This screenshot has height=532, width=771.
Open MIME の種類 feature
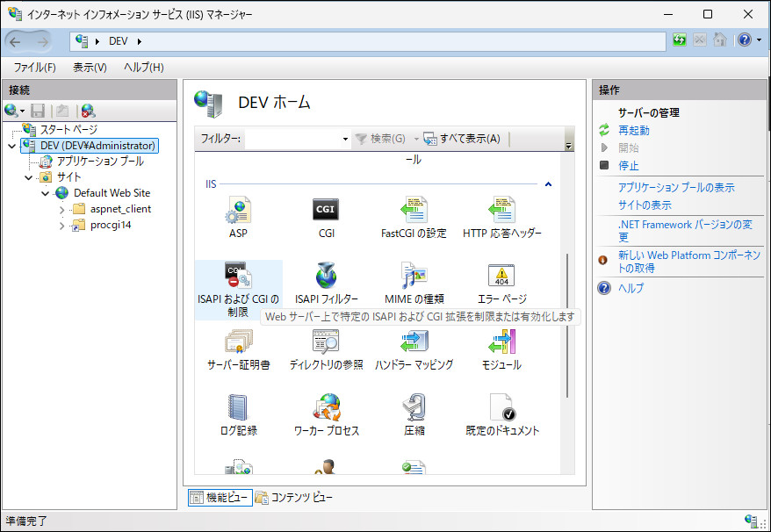[414, 283]
